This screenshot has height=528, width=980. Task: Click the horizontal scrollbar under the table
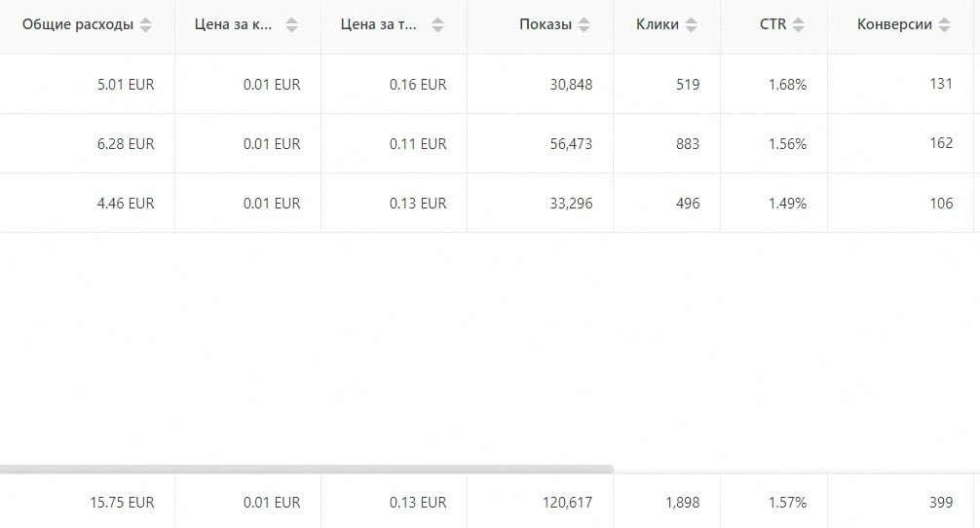(x=306, y=469)
